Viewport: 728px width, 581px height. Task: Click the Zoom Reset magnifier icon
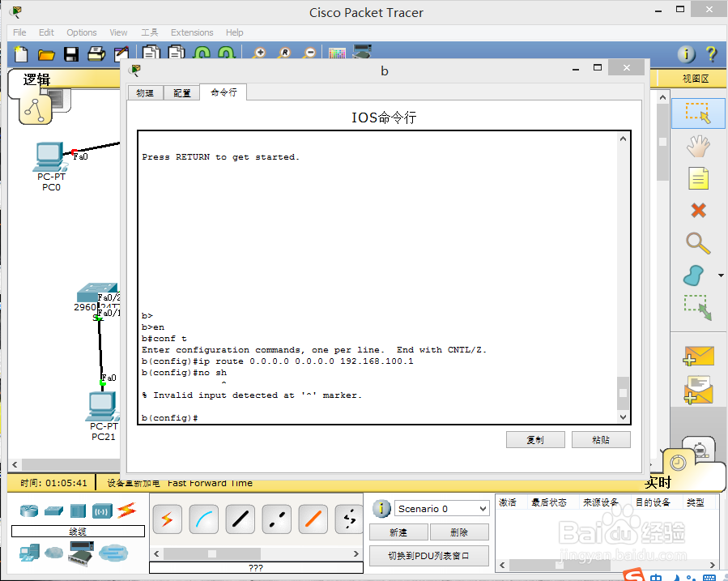284,53
